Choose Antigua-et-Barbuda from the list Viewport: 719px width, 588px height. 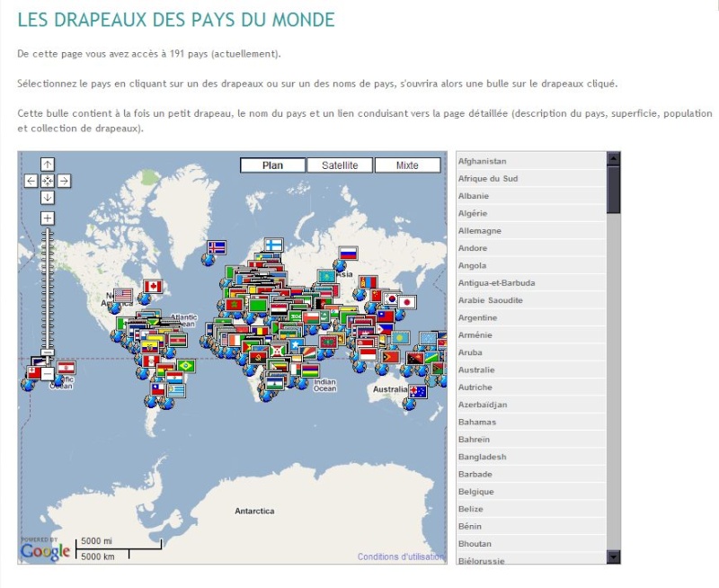point(531,283)
